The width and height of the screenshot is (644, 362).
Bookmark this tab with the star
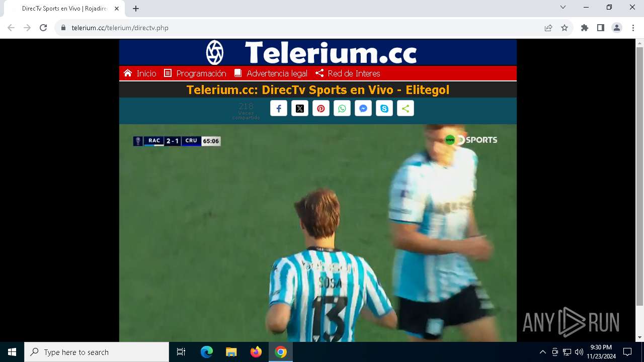(x=565, y=28)
